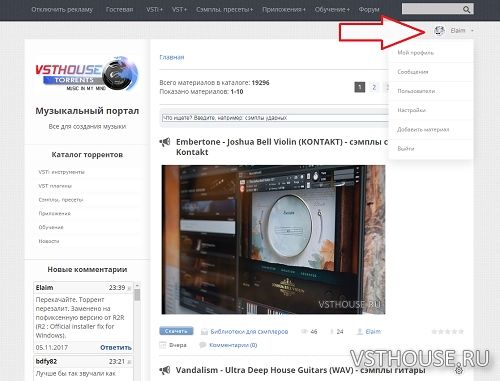Open Приложения in torrent catalog sidebar

click(x=54, y=213)
